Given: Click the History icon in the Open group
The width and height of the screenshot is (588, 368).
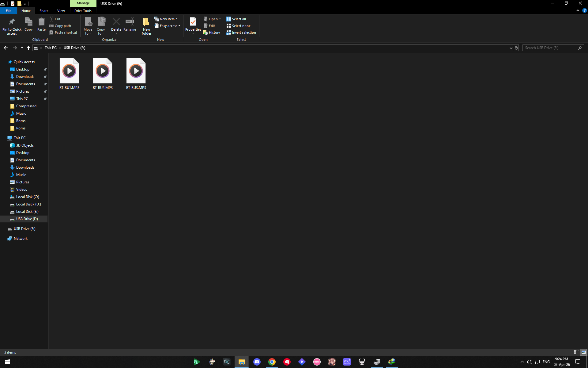Looking at the screenshot, I should 212,32.
